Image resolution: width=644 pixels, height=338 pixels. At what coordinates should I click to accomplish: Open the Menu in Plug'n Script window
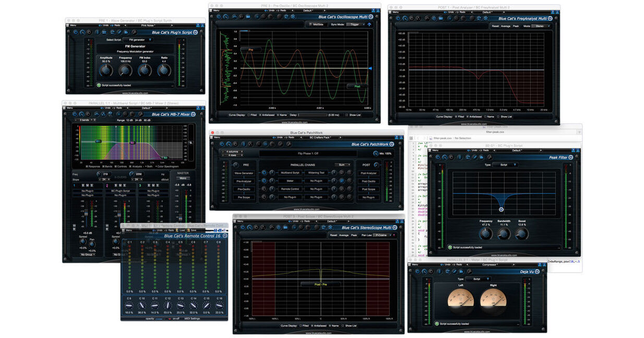tap(74, 24)
